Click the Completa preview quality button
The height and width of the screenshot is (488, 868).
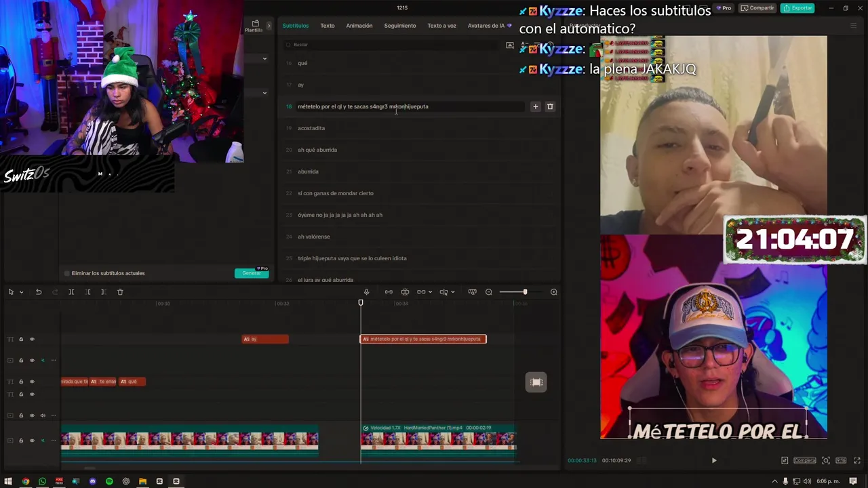click(805, 460)
